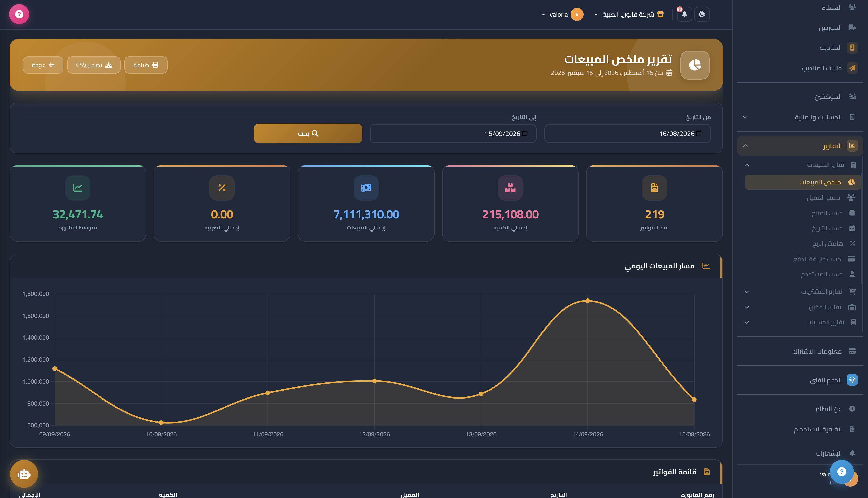
Task: Open the notifications bell icon
Action: click(x=684, y=14)
